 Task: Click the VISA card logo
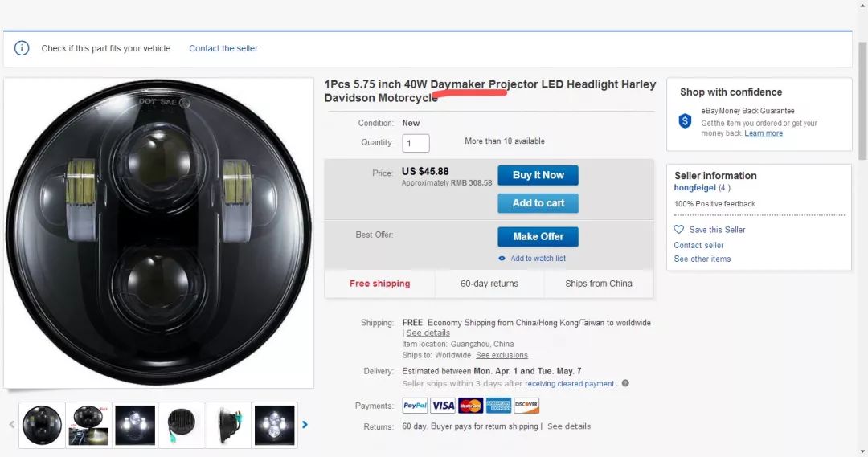click(443, 406)
